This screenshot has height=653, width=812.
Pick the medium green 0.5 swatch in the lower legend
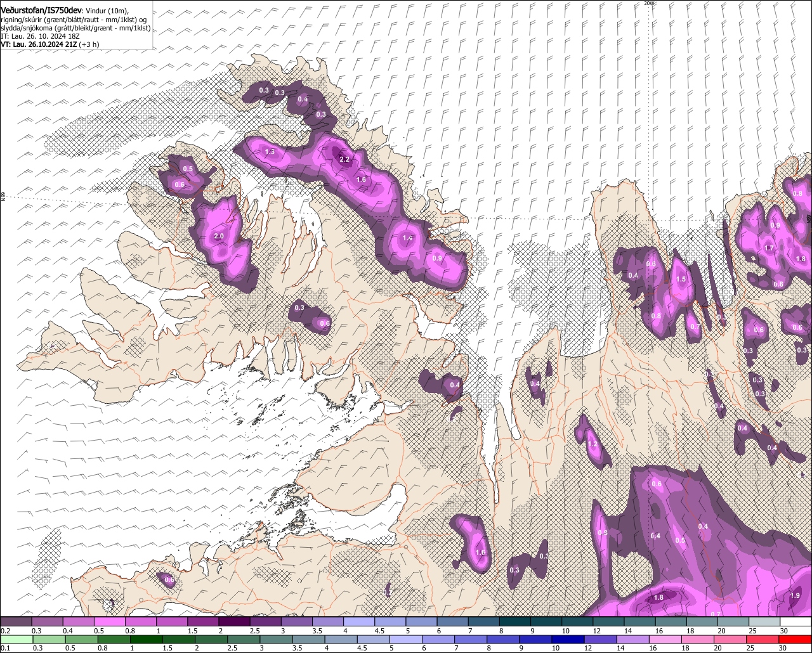point(82,639)
